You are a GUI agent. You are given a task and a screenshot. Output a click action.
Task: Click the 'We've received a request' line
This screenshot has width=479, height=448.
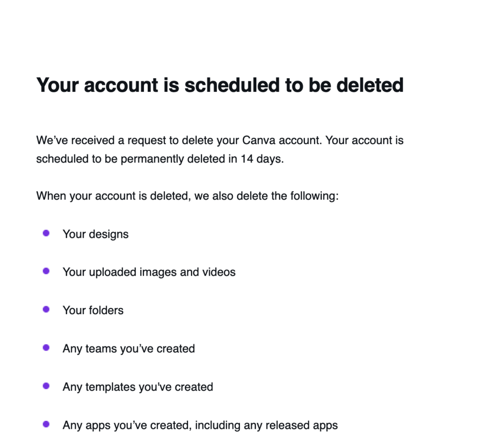click(140, 140)
